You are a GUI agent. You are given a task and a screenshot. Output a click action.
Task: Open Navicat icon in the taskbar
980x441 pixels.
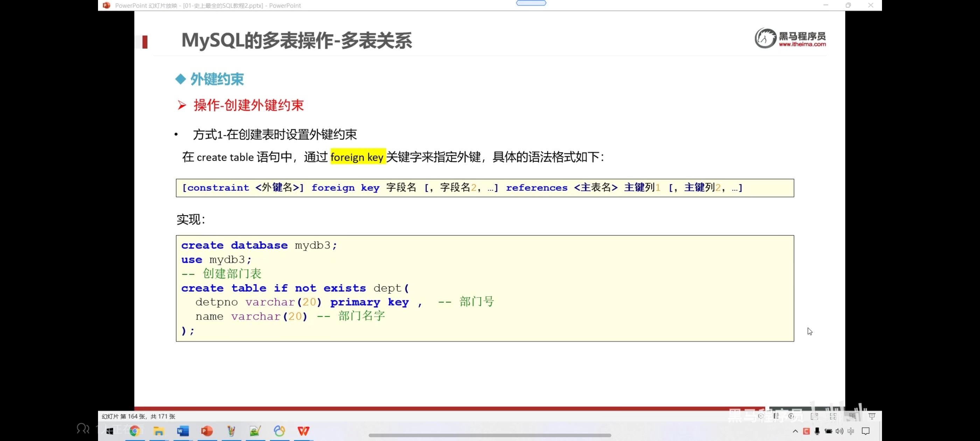[x=279, y=431]
